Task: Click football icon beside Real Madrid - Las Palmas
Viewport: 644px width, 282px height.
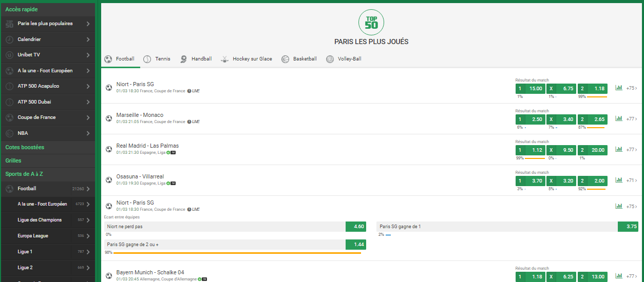Action: [109, 149]
